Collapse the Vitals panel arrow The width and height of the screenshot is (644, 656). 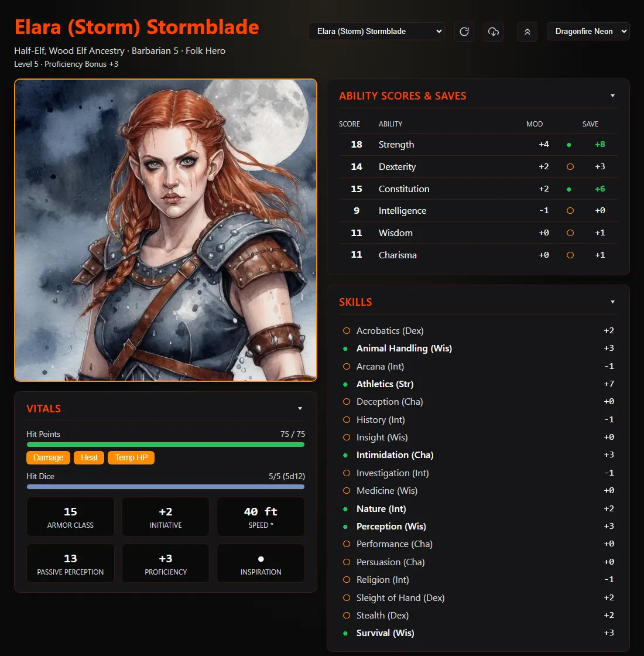300,409
